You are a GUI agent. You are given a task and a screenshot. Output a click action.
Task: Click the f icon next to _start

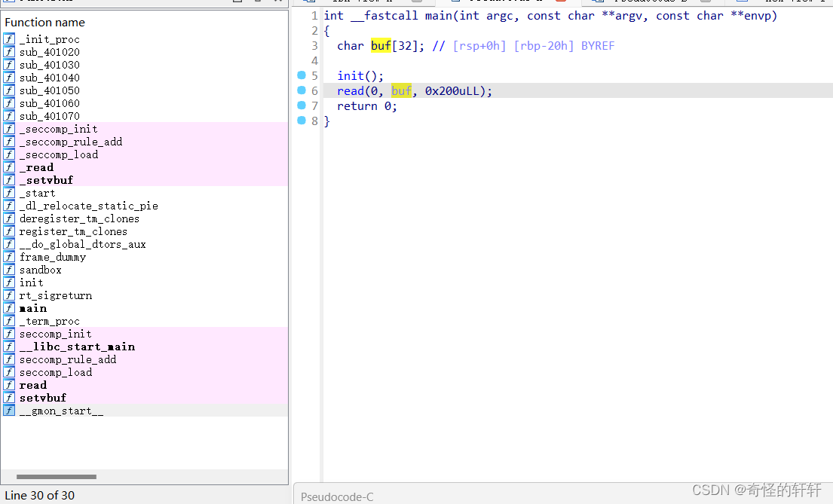[8, 193]
